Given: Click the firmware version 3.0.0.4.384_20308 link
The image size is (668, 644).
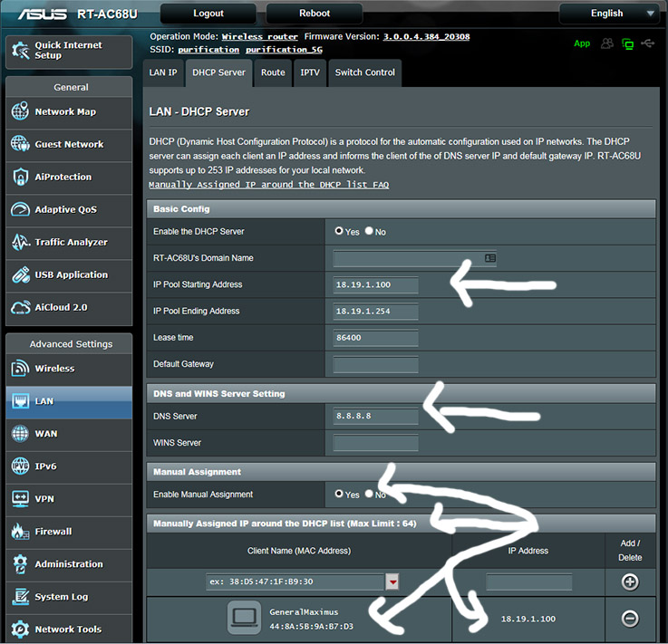Looking at the screenshot, I should (426, 37).
